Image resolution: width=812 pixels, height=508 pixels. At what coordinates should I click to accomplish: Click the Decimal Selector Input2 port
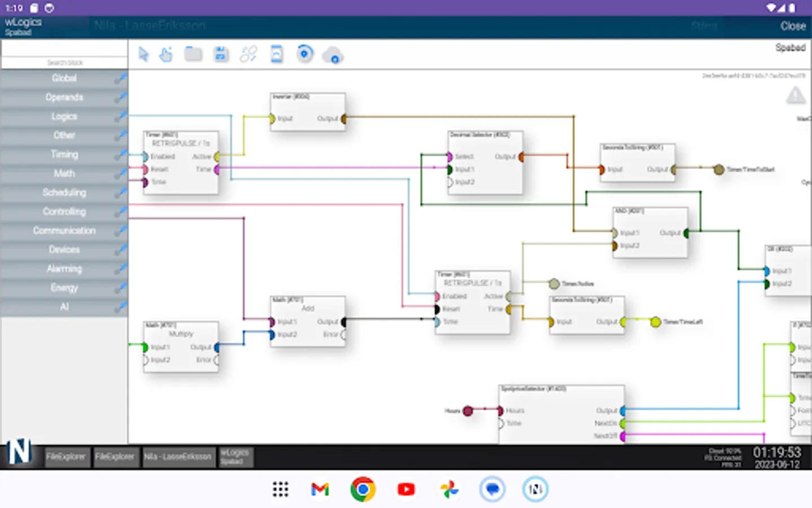449,182
